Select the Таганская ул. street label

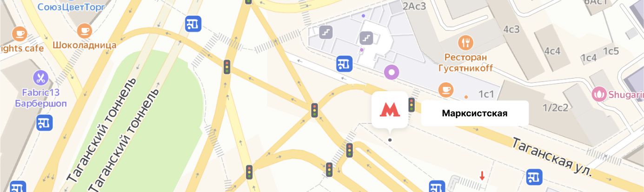[x=552, y=157]
